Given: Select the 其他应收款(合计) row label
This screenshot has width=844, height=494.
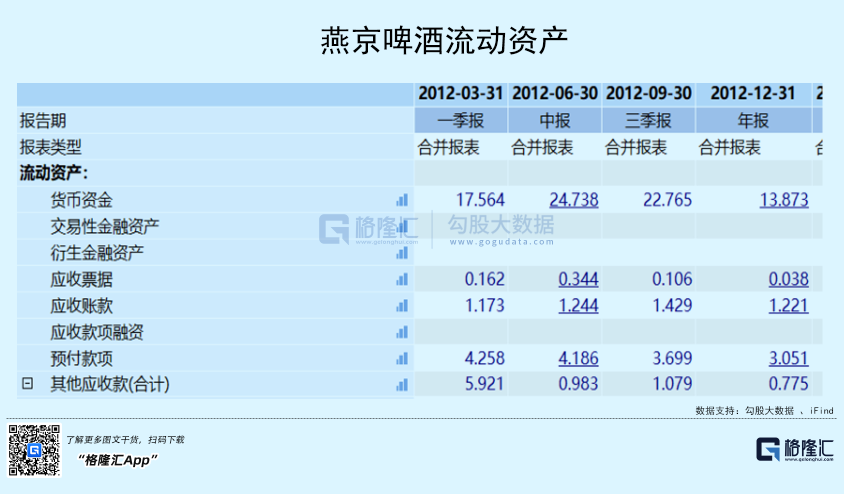Looking at the screenshot, I should pyautogui.click(x=110, y=384).
